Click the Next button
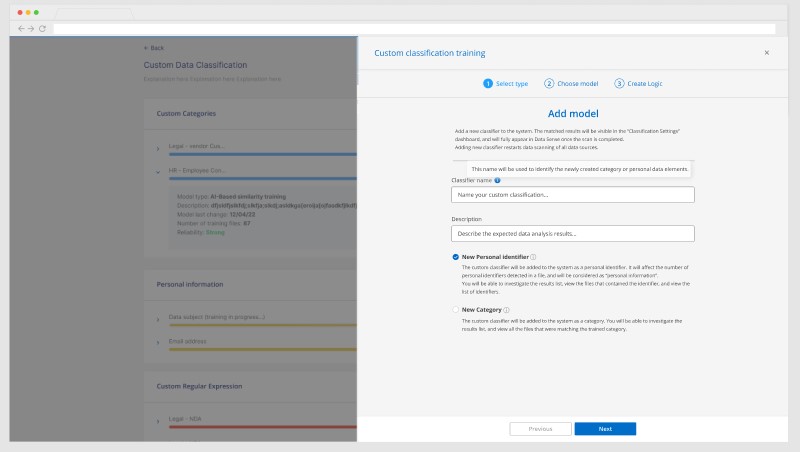 pyautogui.click(x=605, y=428)
